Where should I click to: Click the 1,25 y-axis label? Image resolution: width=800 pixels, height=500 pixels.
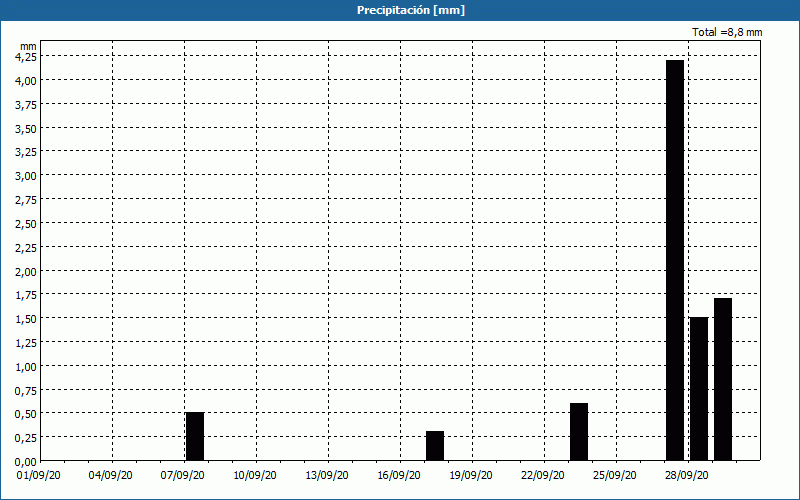[x=26, y=343]
